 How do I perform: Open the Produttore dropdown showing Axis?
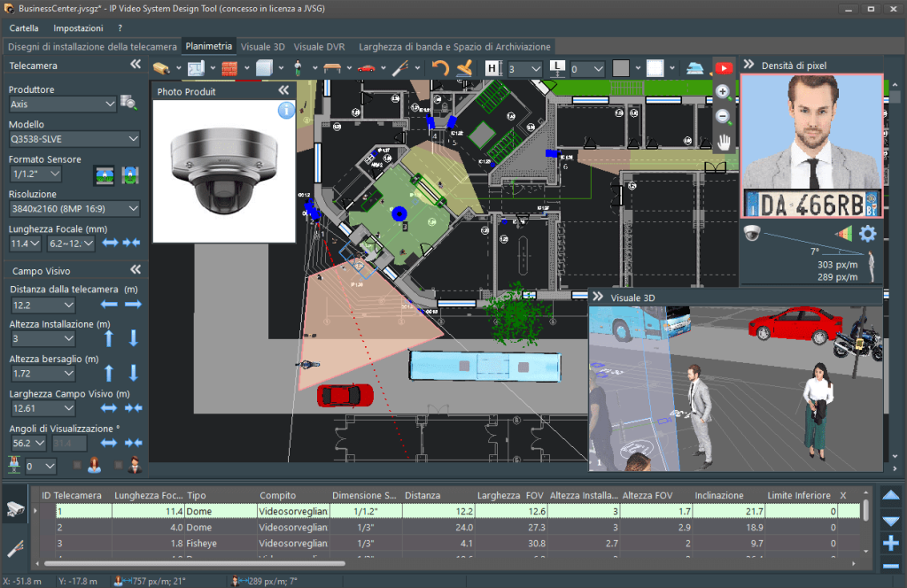point(62,104)
